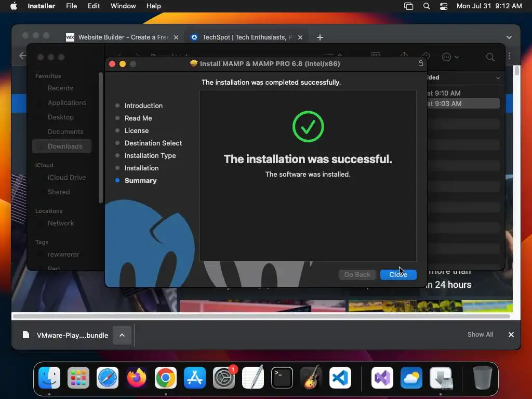Select the Introduction step in the installer
Viewport: 532px width, 399px height.
pyautogui.click(x=143, y=105)
